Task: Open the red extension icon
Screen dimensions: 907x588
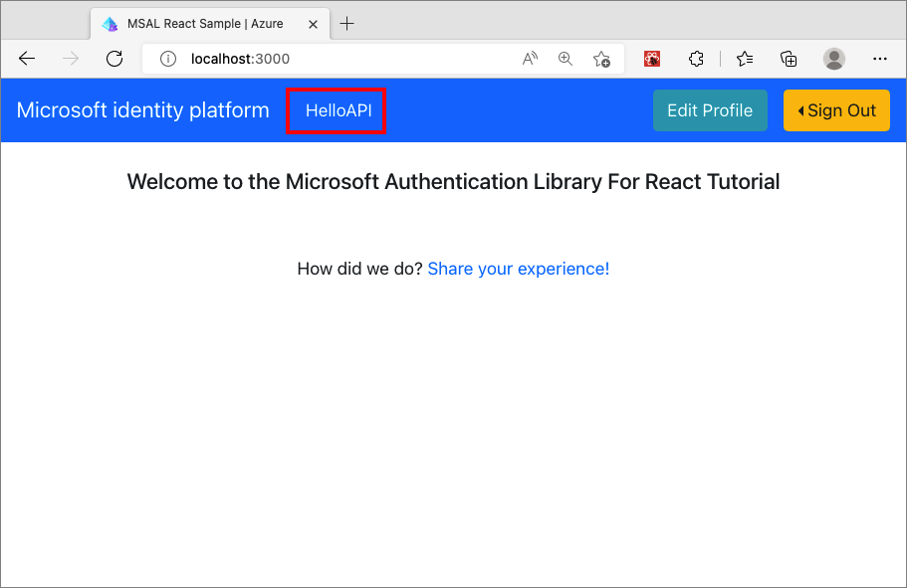Action: [652, 59]
